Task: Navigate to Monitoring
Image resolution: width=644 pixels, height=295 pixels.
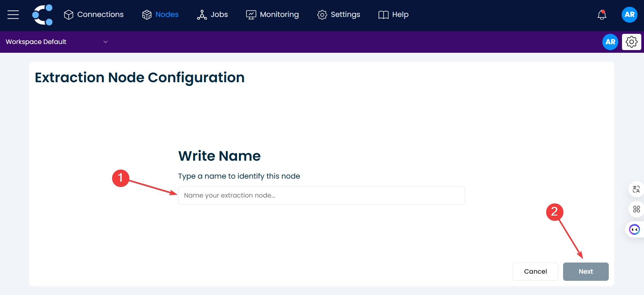Action: point(273,15)
